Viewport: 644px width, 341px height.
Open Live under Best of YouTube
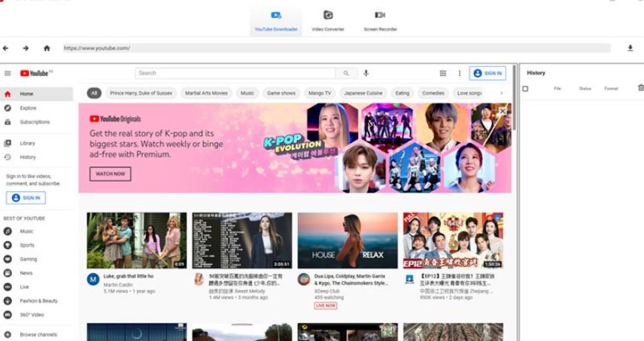coord(37,287)
